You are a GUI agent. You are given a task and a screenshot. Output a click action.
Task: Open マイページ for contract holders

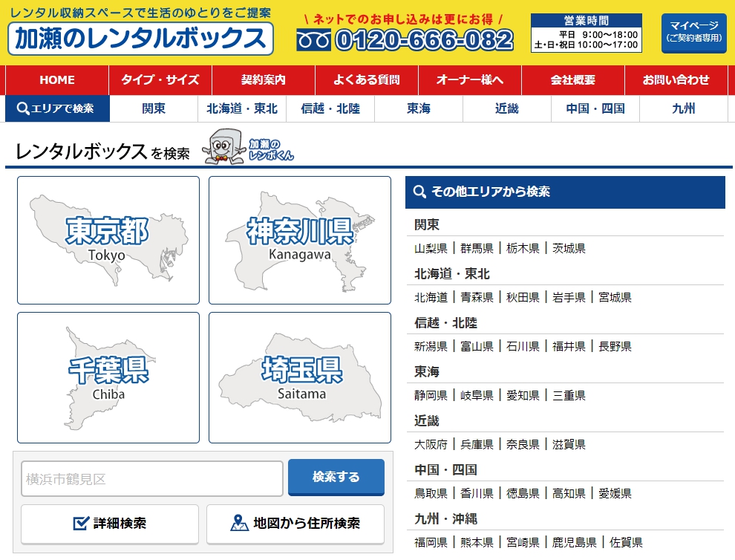(x=693, y=33)
